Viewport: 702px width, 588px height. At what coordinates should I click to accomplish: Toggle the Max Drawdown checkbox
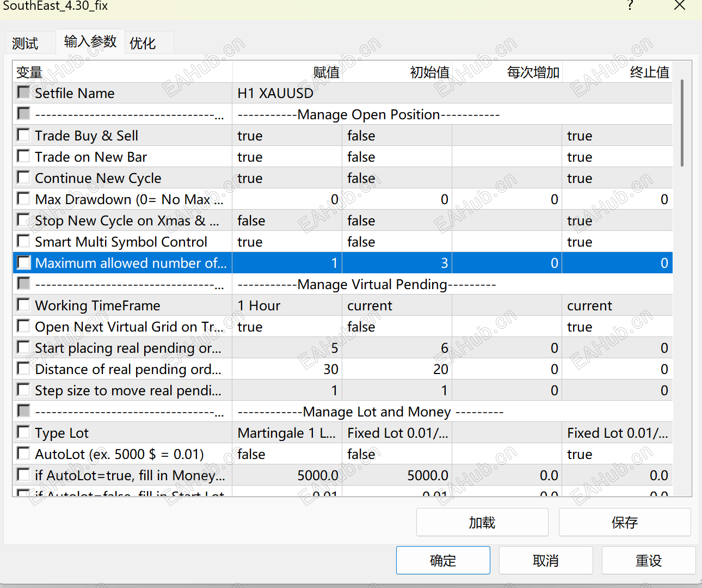(23, 198)
